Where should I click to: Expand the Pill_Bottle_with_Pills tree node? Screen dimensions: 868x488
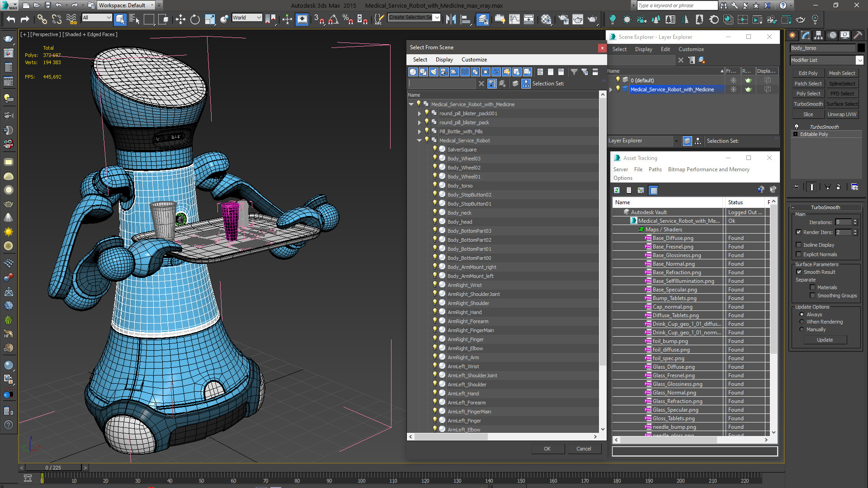pos(420,131)
